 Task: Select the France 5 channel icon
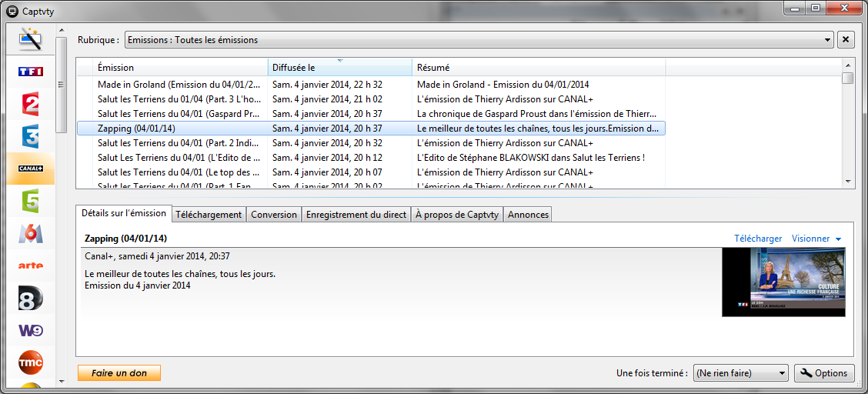click(30, 200)
